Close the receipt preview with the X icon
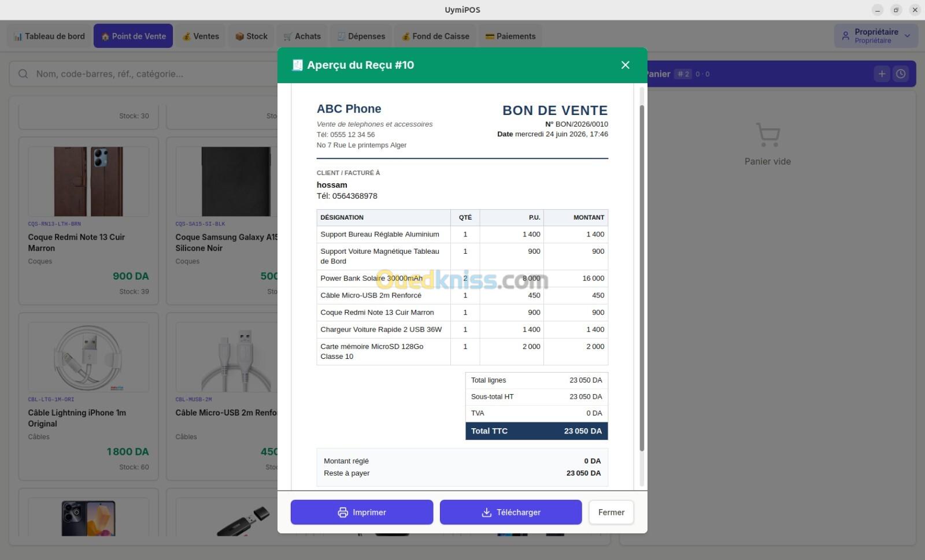 pos(625,65)
